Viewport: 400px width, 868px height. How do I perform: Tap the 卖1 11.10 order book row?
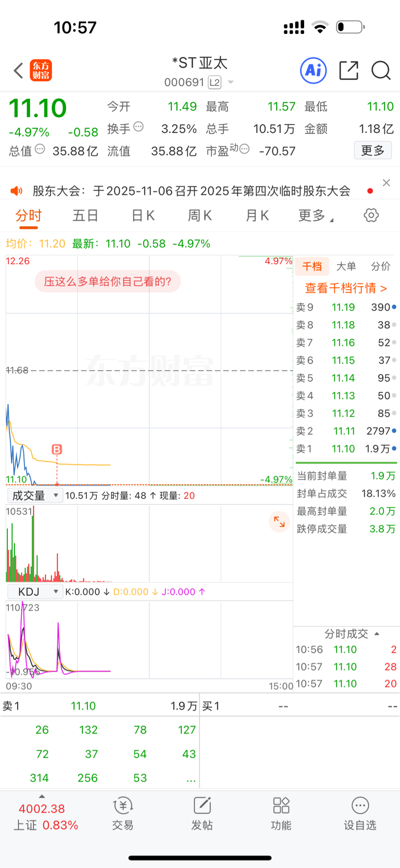click(x=346, y=449)
